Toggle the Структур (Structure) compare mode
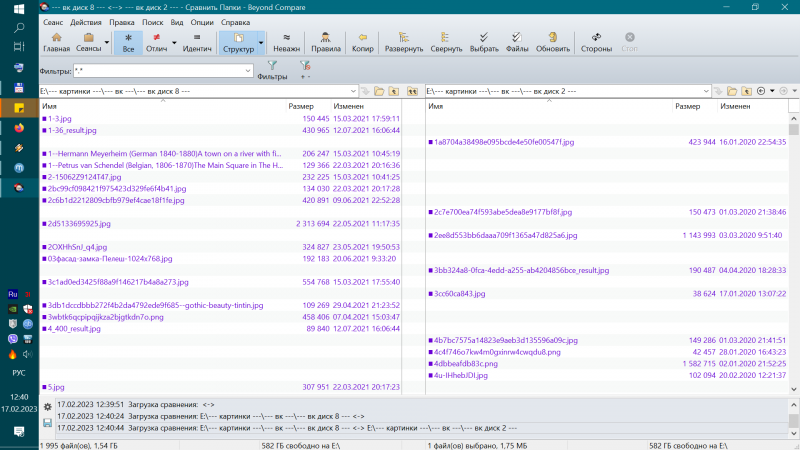Screen dimensions: 800x450 coord(238,42)
